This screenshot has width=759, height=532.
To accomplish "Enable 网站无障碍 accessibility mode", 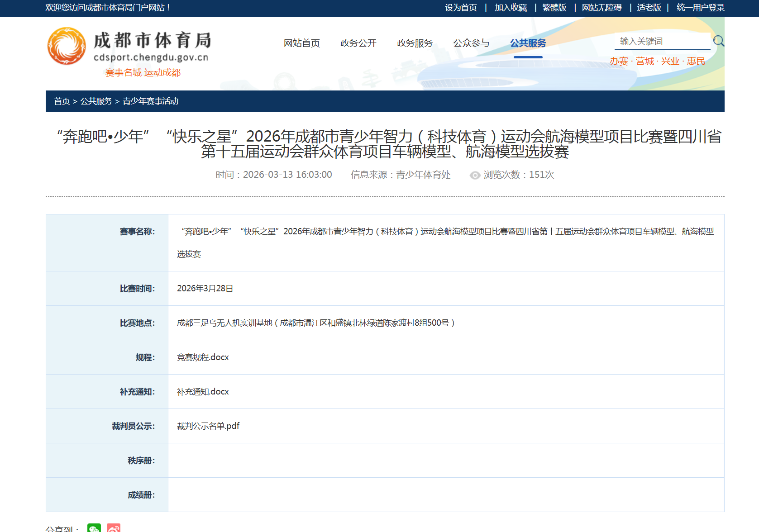I will click(601, 8).
